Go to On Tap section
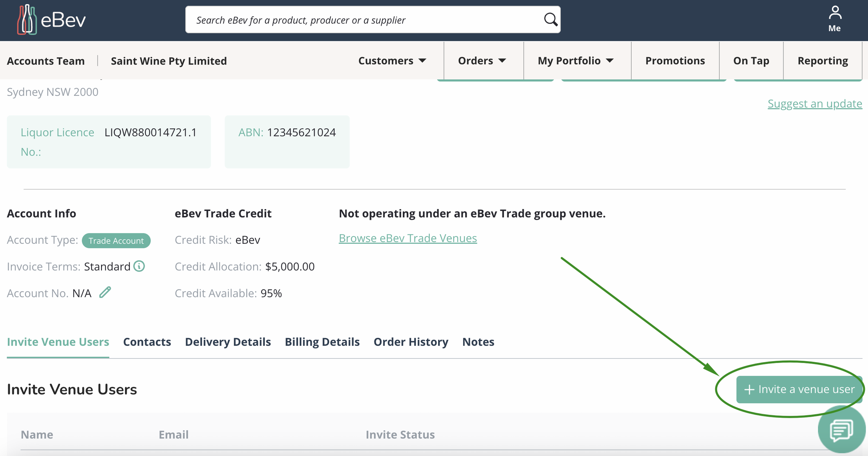Viewport: 868px width, 456px height. click(x=751, y=61)
